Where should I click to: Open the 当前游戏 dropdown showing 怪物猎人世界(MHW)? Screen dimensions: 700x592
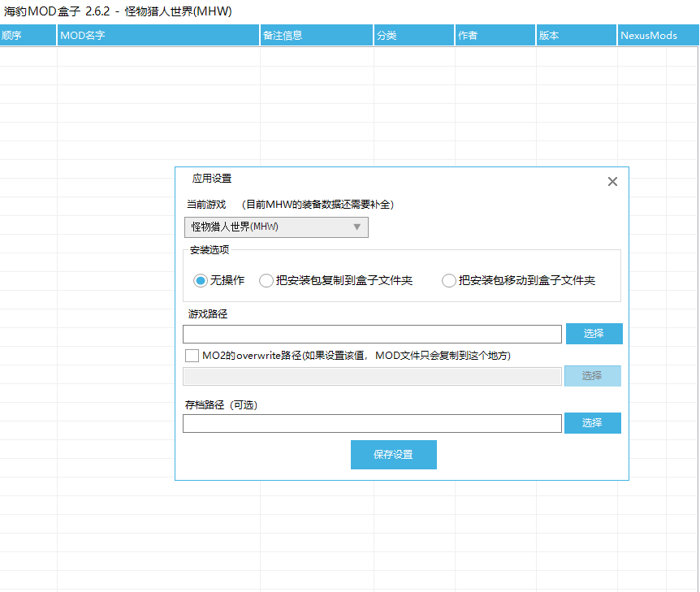pyautogui.click(x=276, y=227)
